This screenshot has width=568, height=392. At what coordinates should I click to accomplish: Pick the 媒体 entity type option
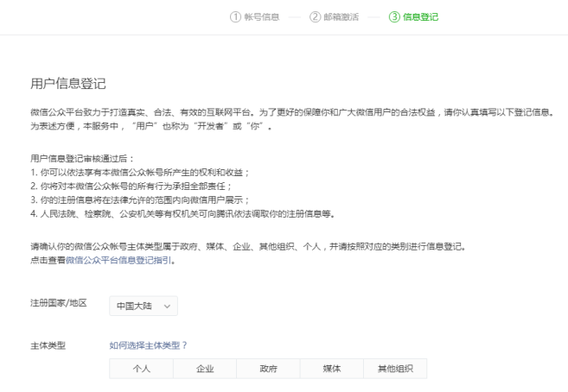point(331,369)
